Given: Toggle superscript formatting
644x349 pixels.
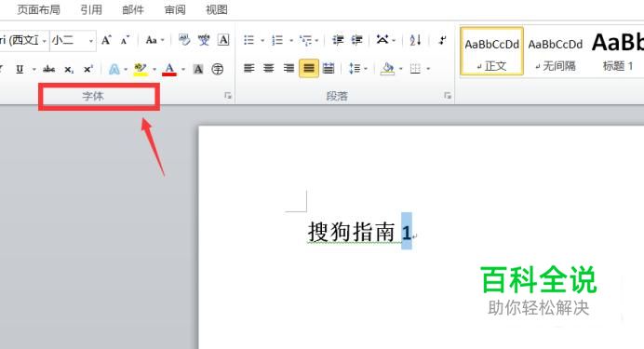Looking at the screenshot, I should coord(87,69).
